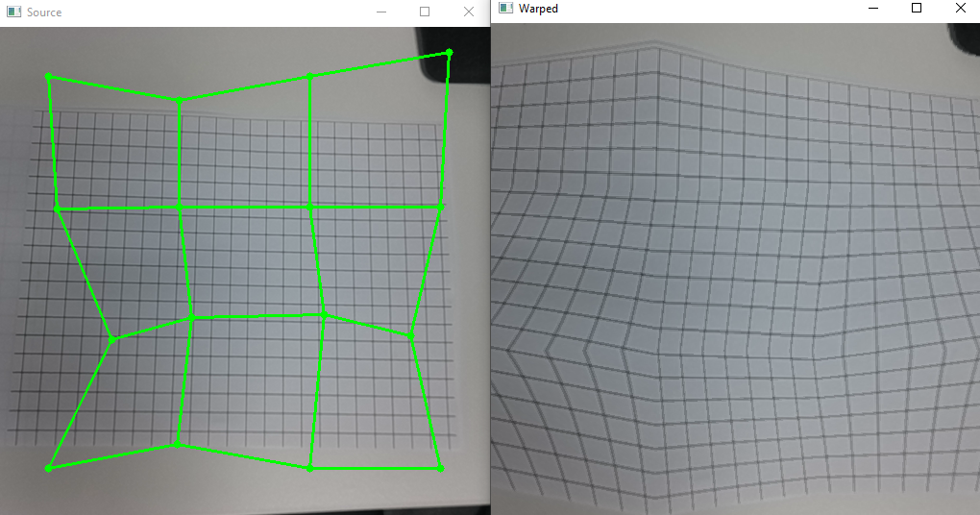Select top-edge mesh point second from left
Viewport: 980px width, 515px height.
pos(179,100)
